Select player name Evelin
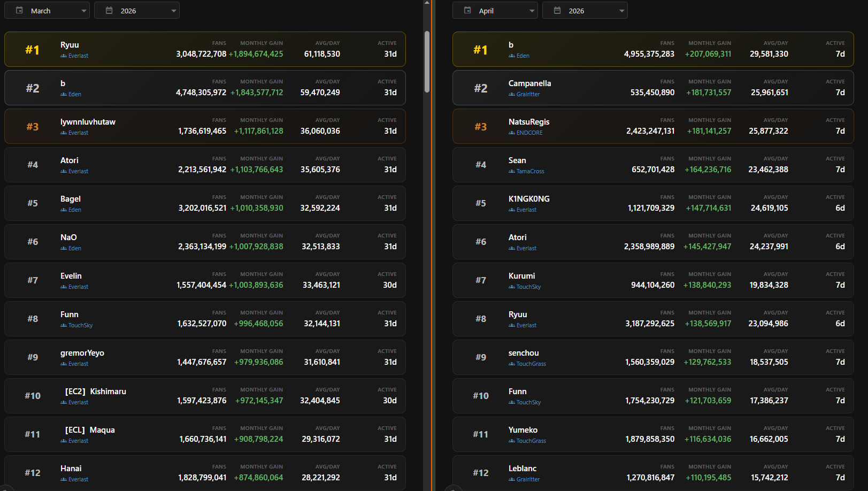 click(x=71, y=276)
